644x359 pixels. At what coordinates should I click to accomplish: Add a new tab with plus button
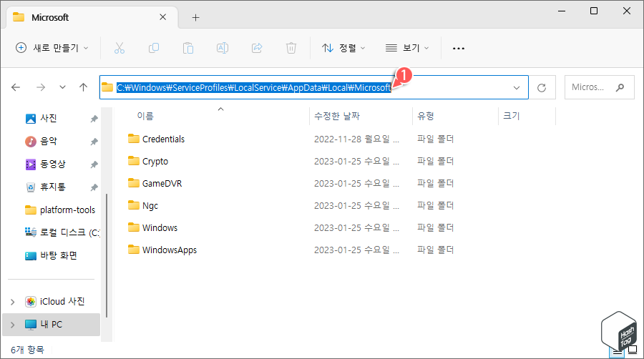pos(195,18)
